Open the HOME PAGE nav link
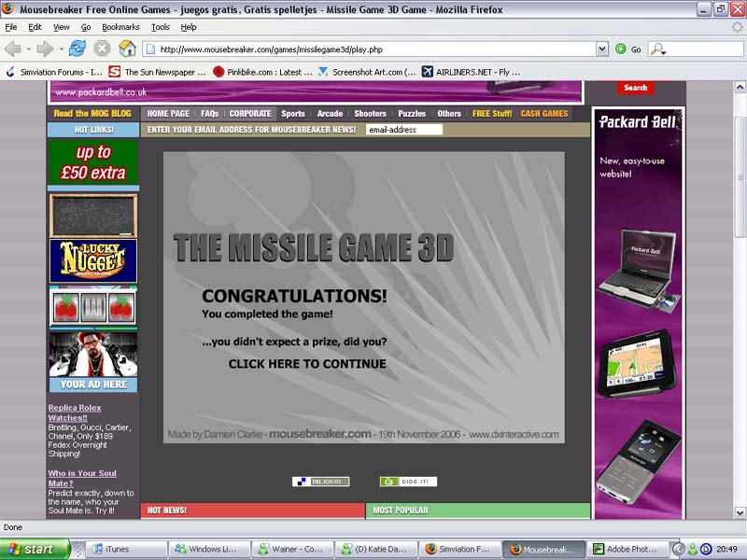This screenshot has width=747, height=560. 168,114
